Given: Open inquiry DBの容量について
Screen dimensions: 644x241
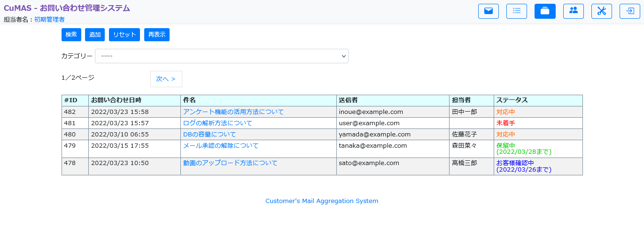Looking at the screenshot, I should (x=209, y=135).
